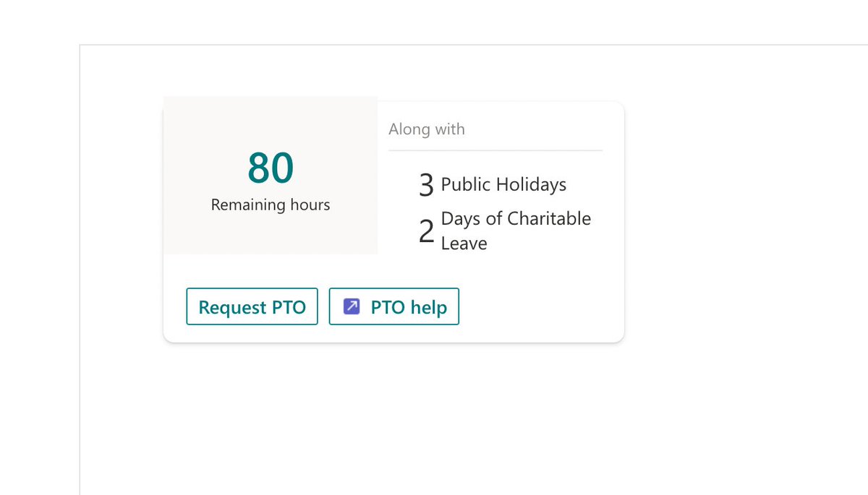Click empty card space right of PTO help

click(541, 306)
